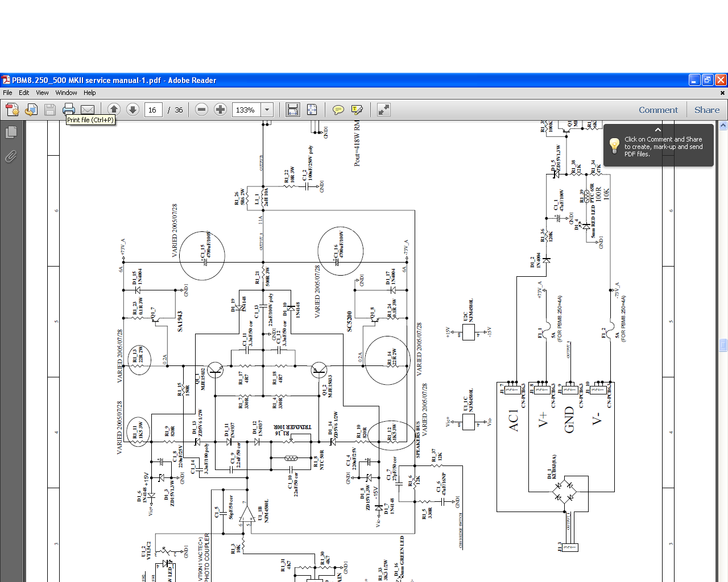Viewport: 728px width, 582px height.
Task: Go to the previous page with the up arrow
Action: point(114,110)
